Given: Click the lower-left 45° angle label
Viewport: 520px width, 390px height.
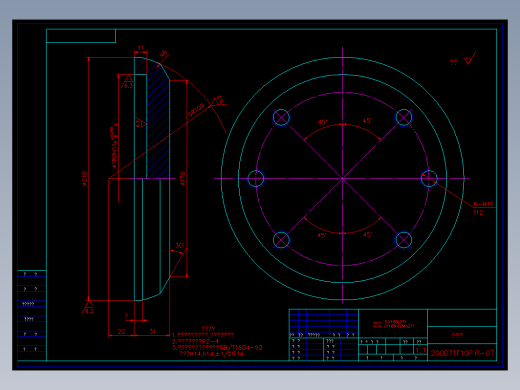Looking at the screenshot, I should [x=322, y=235].
